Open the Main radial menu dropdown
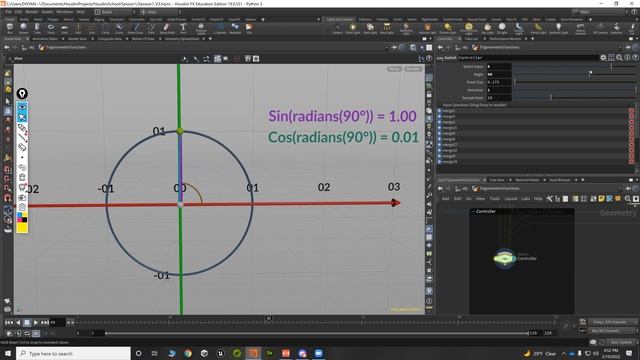Viewport: 640px width, 360px height. tap(160, 12)
